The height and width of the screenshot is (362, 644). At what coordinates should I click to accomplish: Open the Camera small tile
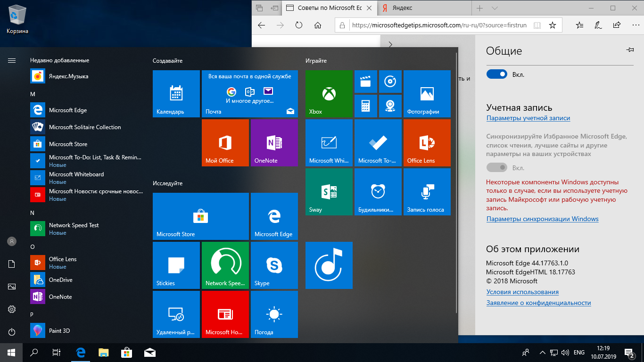click(390, 106)
